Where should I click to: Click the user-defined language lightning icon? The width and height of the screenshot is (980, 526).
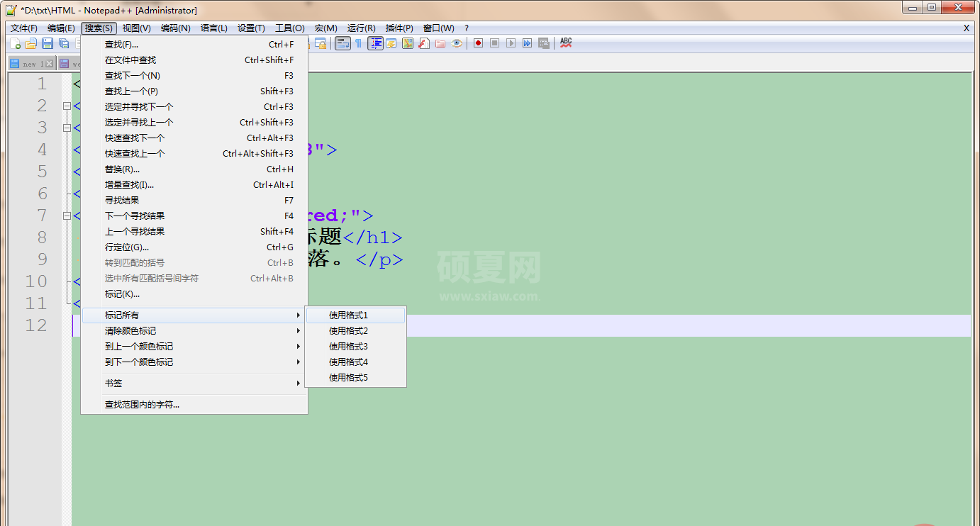pyautogui.click(x=391, y=43)
